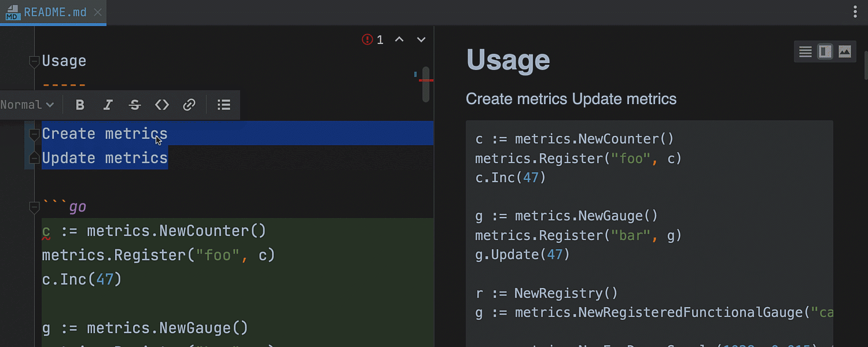The width and height of the screenshot is (868, 347).
Task: Apply bold formatting from floating toolbar
Action: [80, 105]
